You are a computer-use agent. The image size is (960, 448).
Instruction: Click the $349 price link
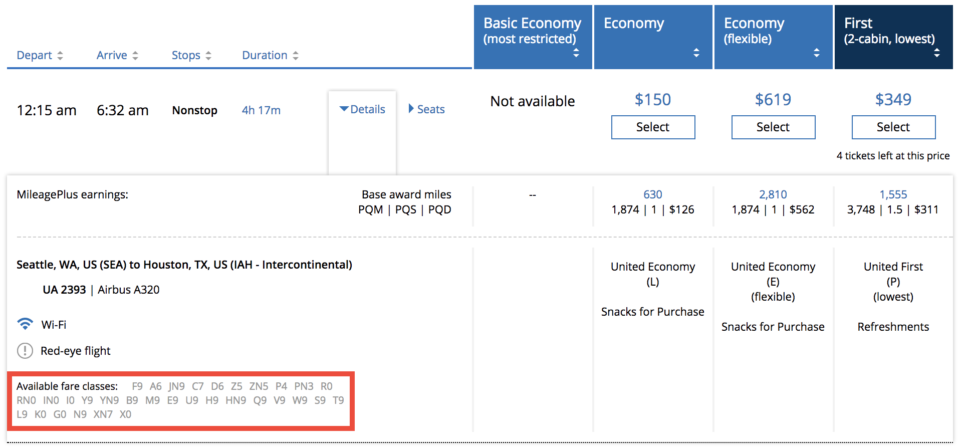tap(893, 100)
